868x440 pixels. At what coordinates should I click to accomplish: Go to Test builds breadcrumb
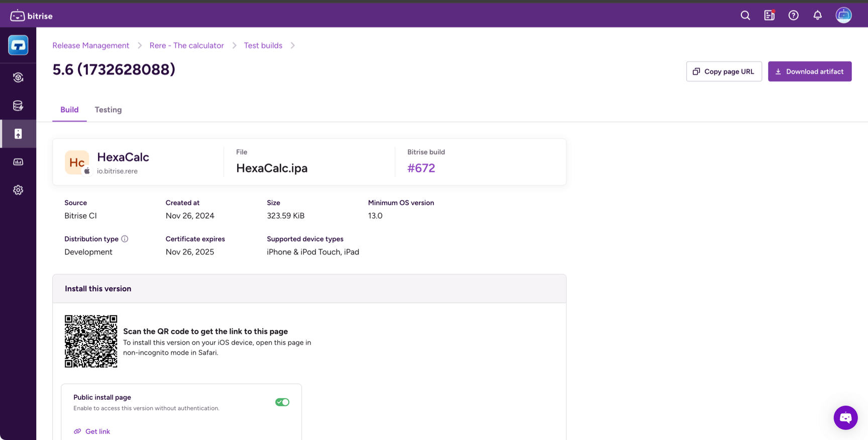(263, 45)
